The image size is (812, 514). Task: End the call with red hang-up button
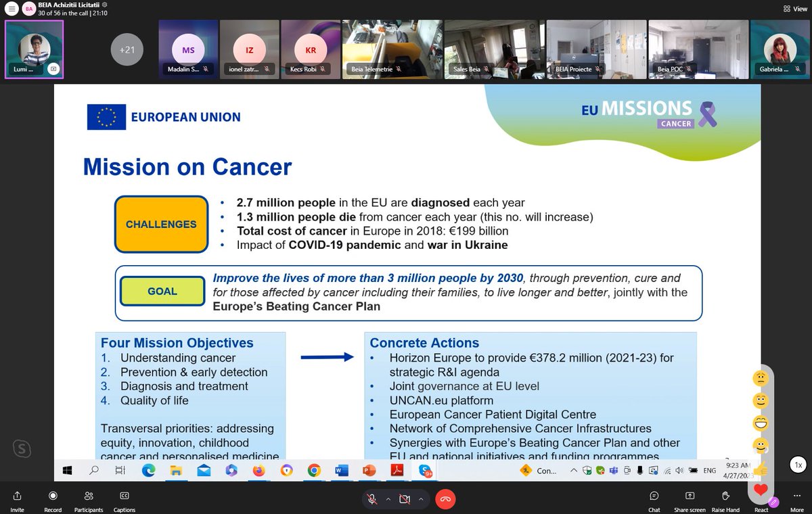tap(445, 499)
